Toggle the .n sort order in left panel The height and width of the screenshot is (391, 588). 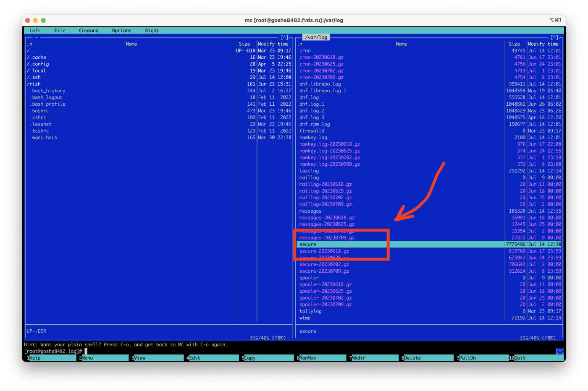(x=30, y=44)
